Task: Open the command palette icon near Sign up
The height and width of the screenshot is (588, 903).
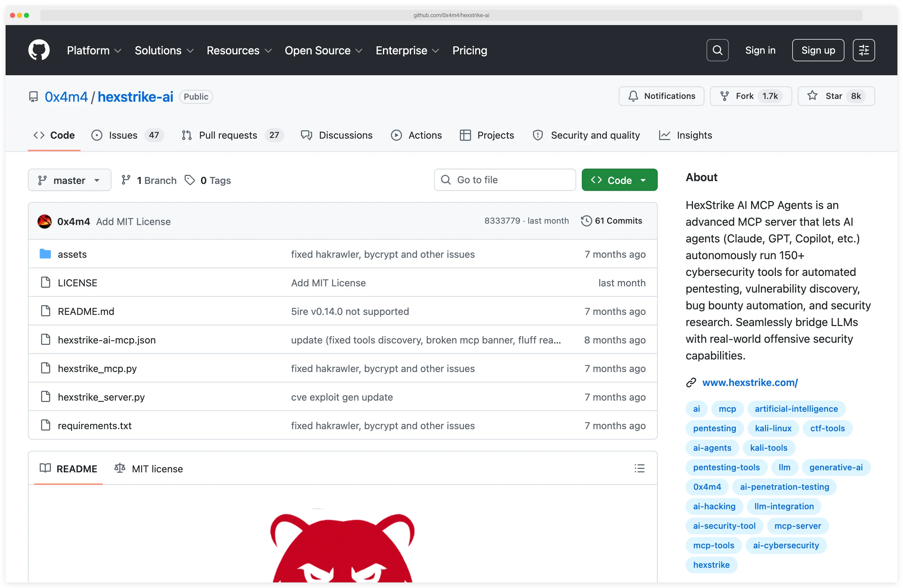Action: pyautogui.click(x=864, y=50)
